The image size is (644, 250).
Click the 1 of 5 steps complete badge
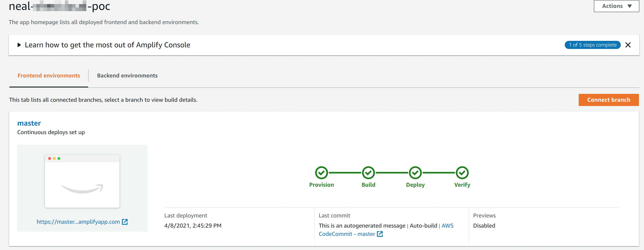pos(592,45)
